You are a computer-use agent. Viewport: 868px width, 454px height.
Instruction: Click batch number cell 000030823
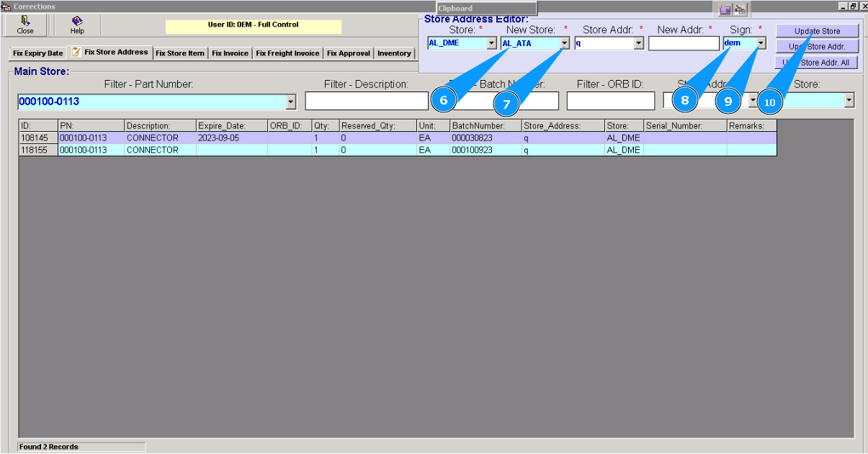pyautogui.click(x=486, y=138)
